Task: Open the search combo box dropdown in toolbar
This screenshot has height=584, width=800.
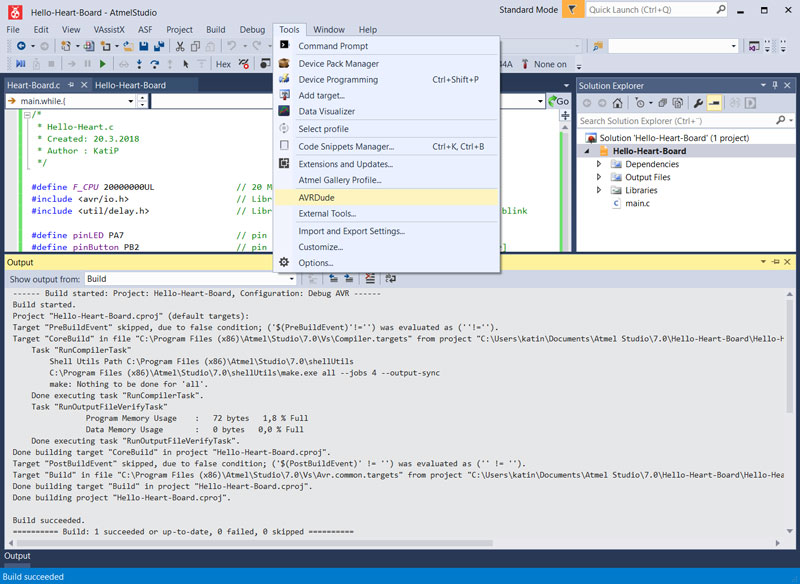Action: (734, 46)
